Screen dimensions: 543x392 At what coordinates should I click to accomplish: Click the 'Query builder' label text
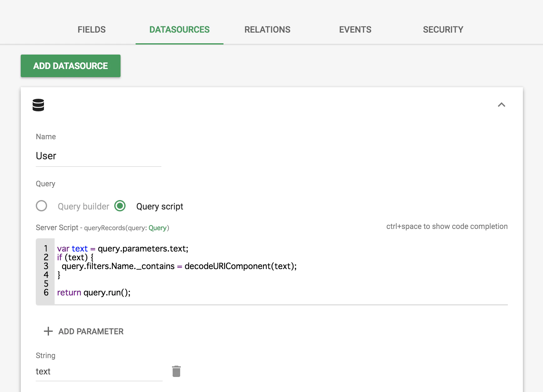click(x=83, y=206)
